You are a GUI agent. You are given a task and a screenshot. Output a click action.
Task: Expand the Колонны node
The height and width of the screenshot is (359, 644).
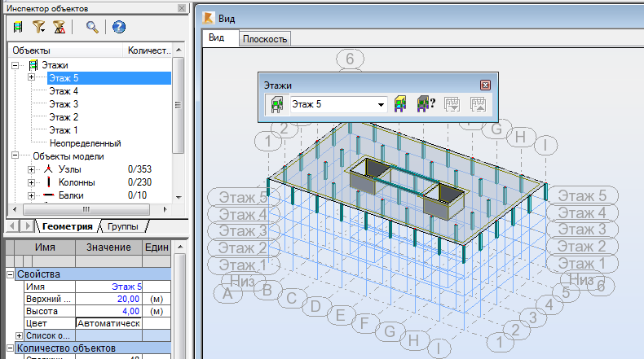31,182
